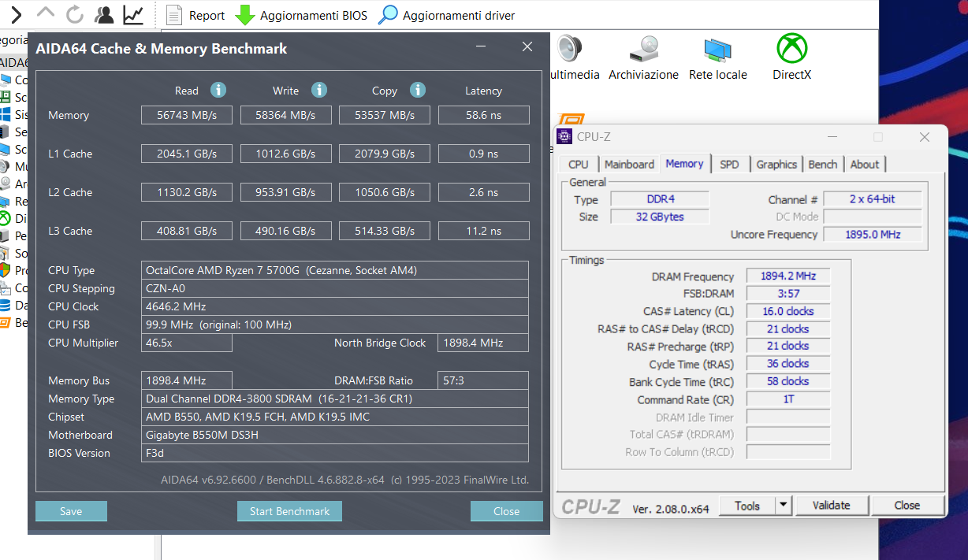968x560 pixels.
Task: Click the refresh icon in AIDA64 toolbar
Action: pyautogui.click(x=74, y=14)
